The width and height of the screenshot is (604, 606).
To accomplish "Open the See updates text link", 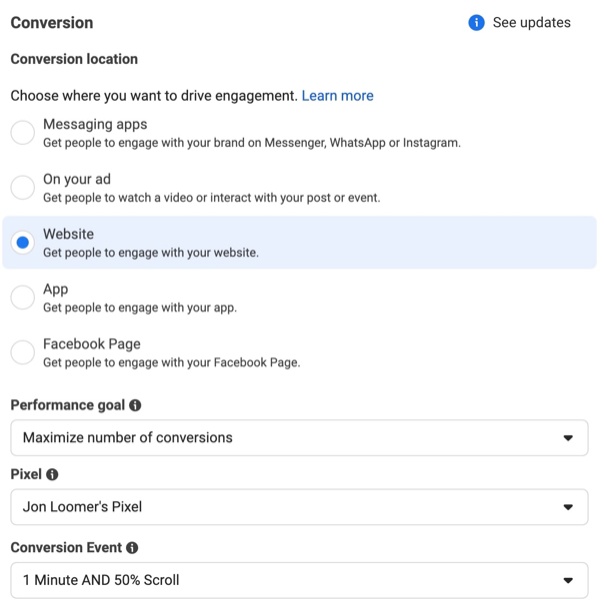I will (531, 23).
